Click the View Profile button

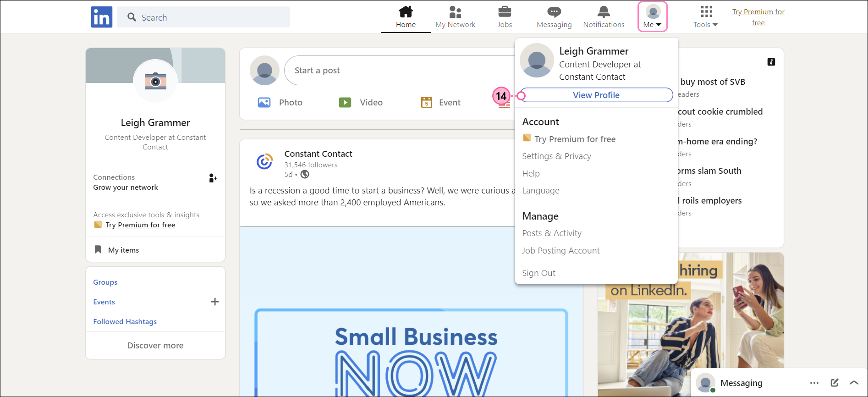[x=596, y=95]
